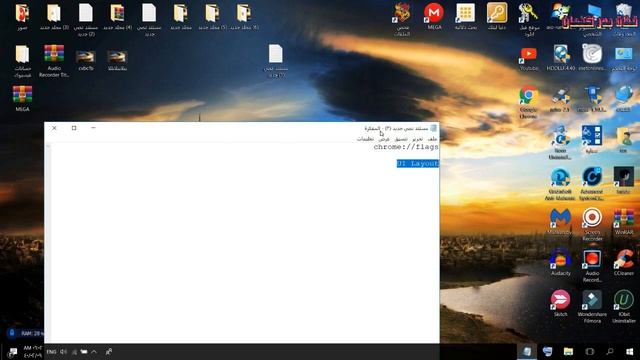
Task: Minimize the Notepad window
Action: 93,128
